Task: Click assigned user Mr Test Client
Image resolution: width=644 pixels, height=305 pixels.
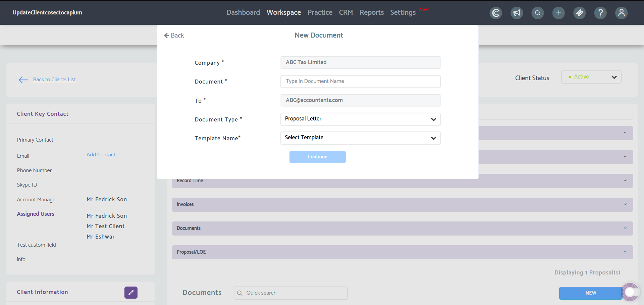Action: point(105,226)
